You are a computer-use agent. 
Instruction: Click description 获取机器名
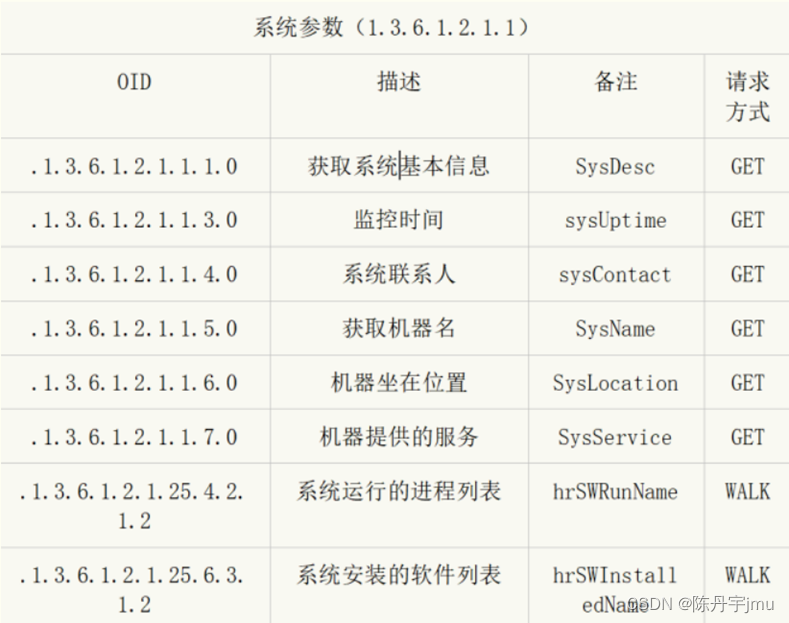click(399, 329)
